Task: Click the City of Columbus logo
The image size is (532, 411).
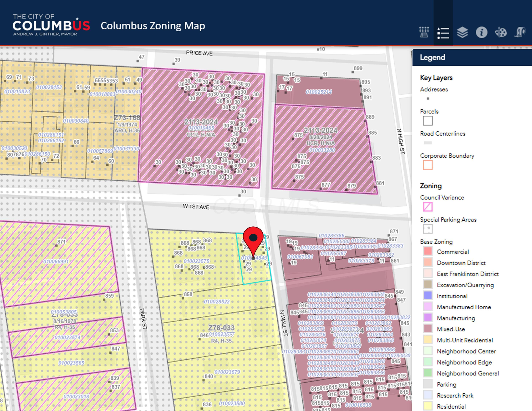Action: (51, 25)
